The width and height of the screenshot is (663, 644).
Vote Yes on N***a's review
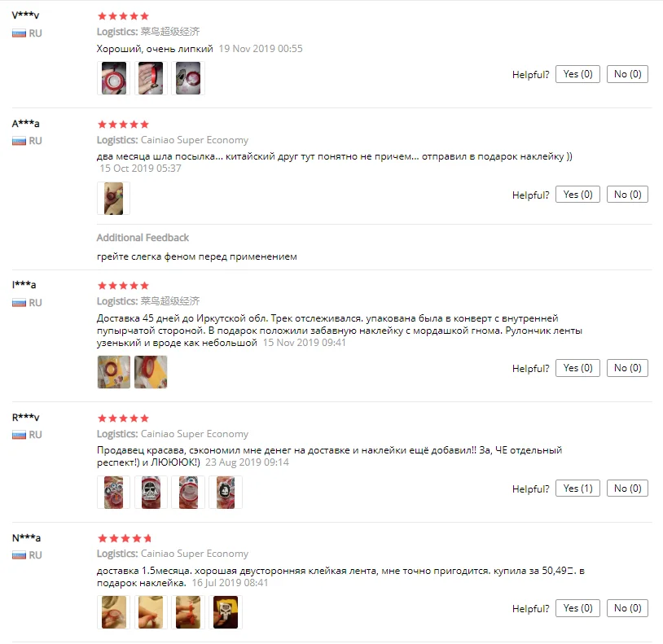click(577, 608)
